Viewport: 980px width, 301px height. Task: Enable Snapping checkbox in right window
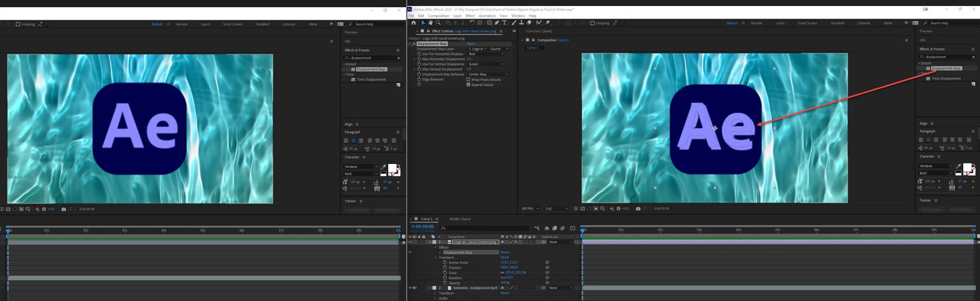tap(592, 23)
